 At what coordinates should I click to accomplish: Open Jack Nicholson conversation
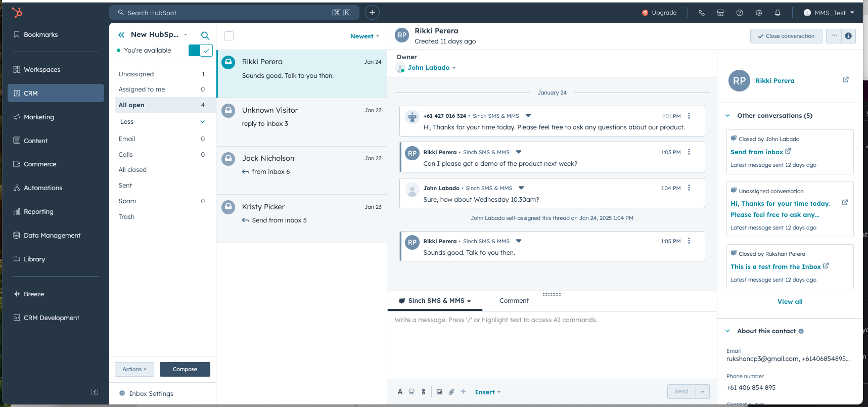coord(302,170)
